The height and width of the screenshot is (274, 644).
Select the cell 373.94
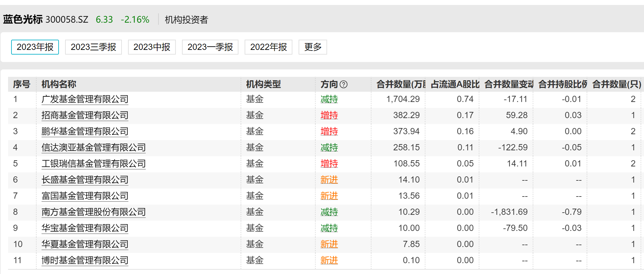pyautogui.click(x=406, y=131)
